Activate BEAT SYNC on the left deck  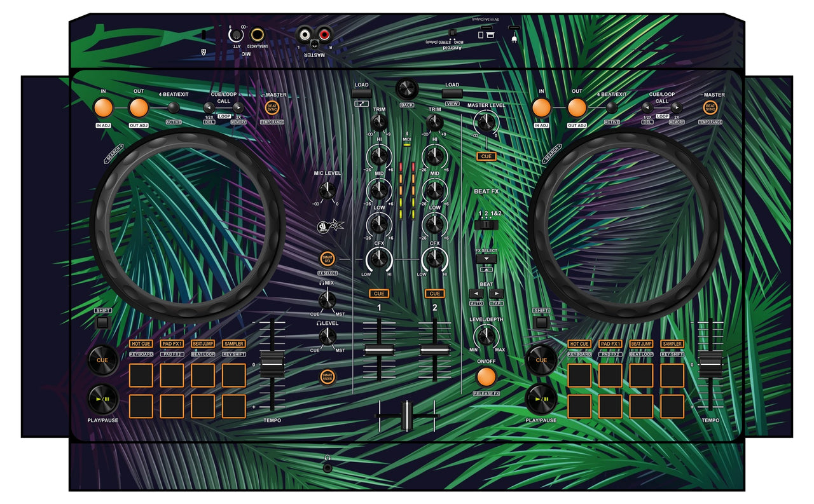[272, 108]
